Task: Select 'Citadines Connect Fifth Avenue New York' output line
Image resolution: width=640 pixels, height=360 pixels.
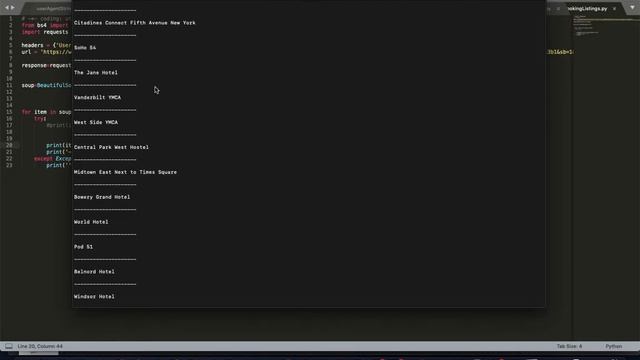Action: [x=135, y=23]
